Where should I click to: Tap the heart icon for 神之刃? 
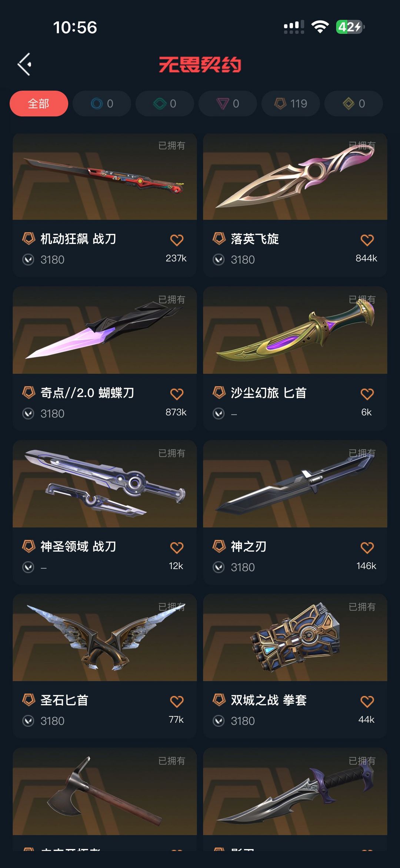tap(367, 548)
